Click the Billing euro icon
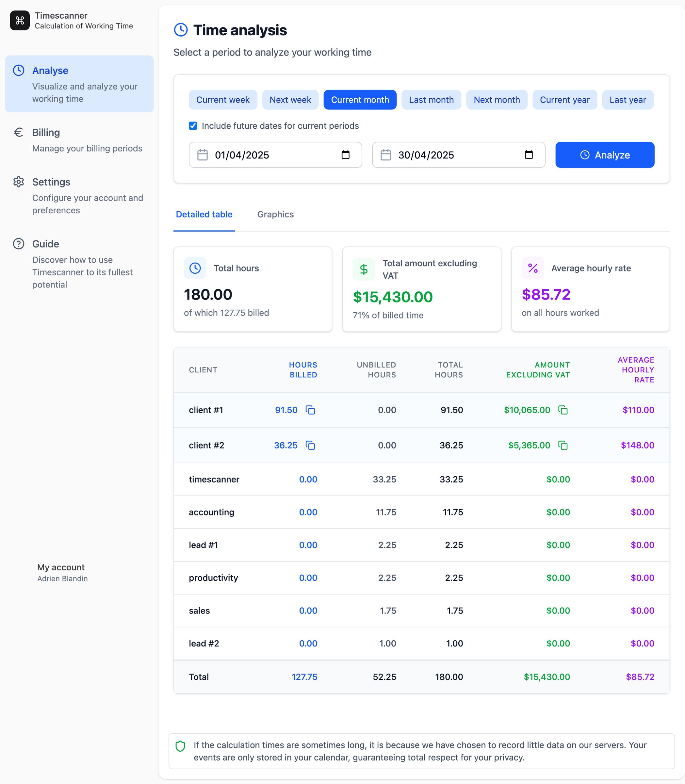685x784 pixels. pyautogui.click(x=18, y=132)
